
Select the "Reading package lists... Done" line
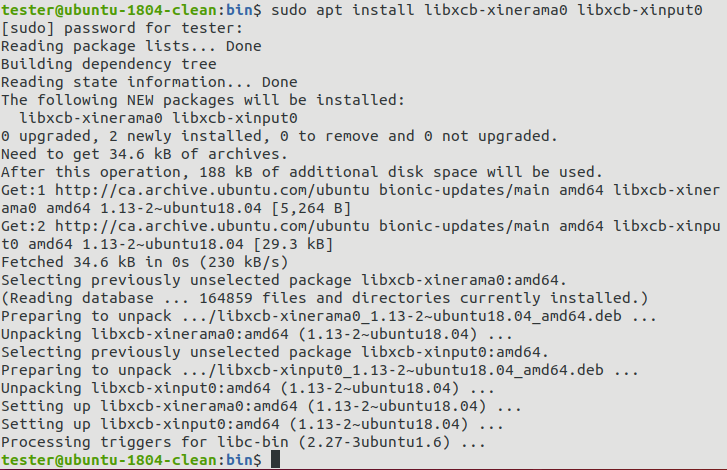pos(117,46)
